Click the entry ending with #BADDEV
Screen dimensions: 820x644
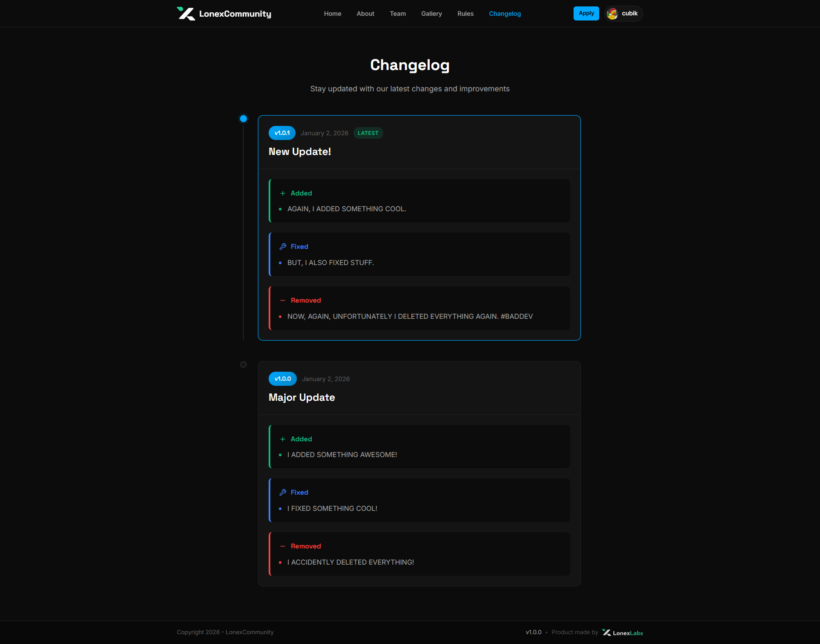(410, 317)
